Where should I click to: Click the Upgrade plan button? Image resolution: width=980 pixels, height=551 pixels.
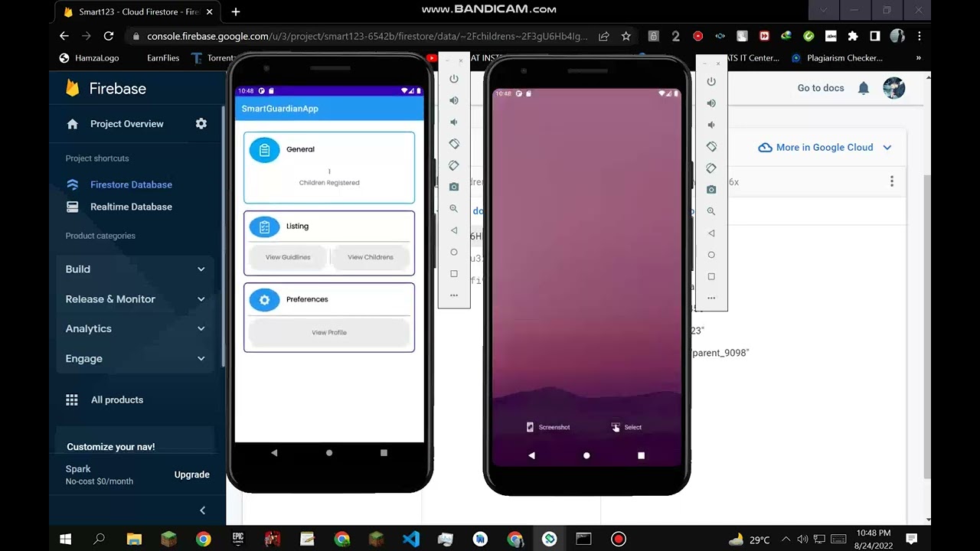click(x=191, y=474)
